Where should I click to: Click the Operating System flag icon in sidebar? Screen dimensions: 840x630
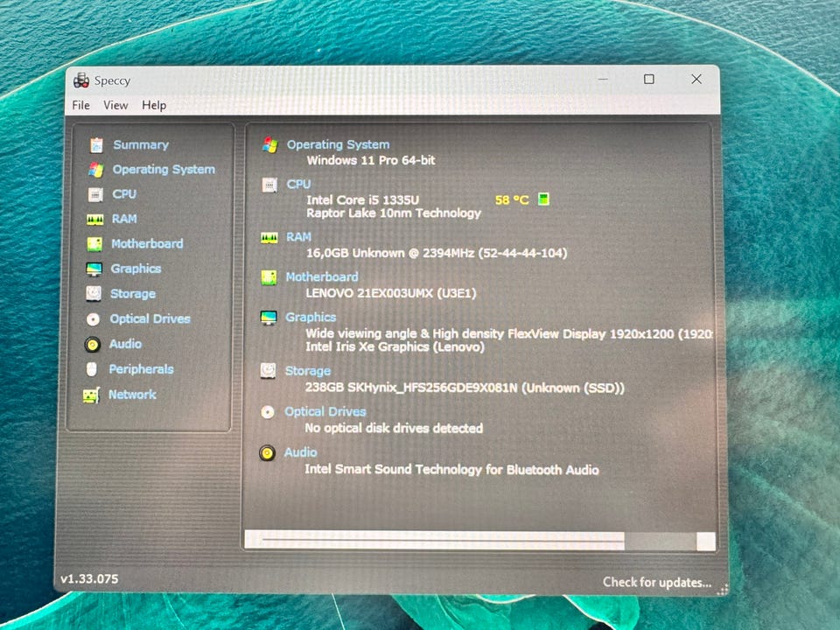(96, 170)
